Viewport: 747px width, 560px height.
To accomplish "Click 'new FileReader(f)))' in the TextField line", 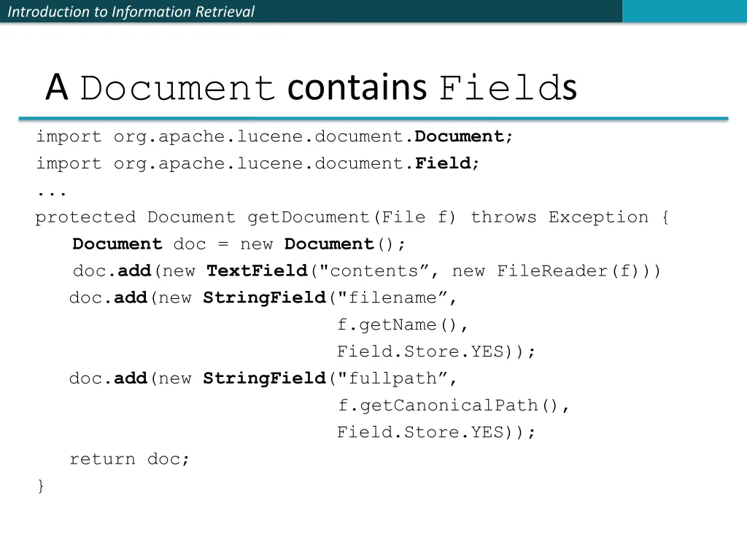I will (557, 271).
